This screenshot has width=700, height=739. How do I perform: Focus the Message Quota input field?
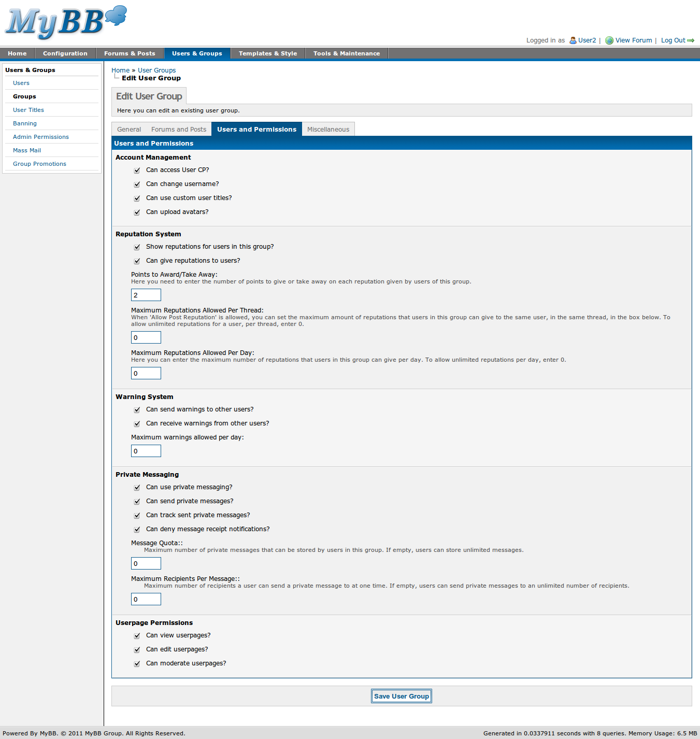(146, 563)
